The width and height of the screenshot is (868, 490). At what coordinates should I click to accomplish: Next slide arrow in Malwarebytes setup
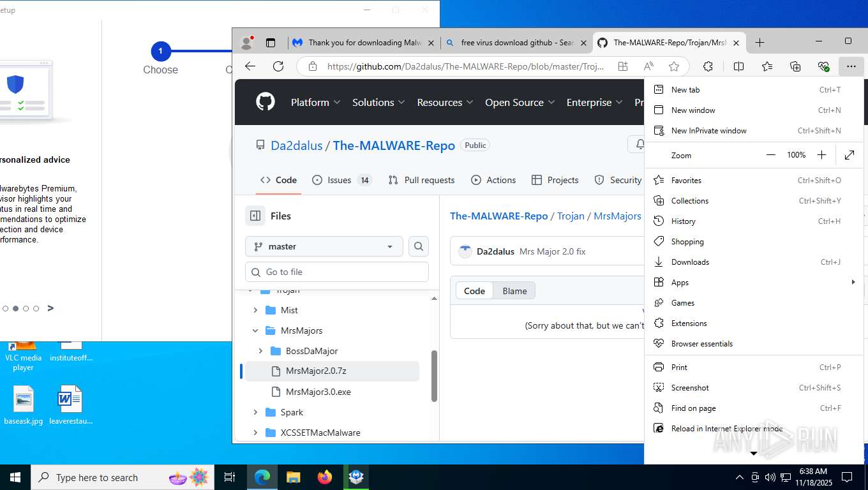tap(50, 308)
